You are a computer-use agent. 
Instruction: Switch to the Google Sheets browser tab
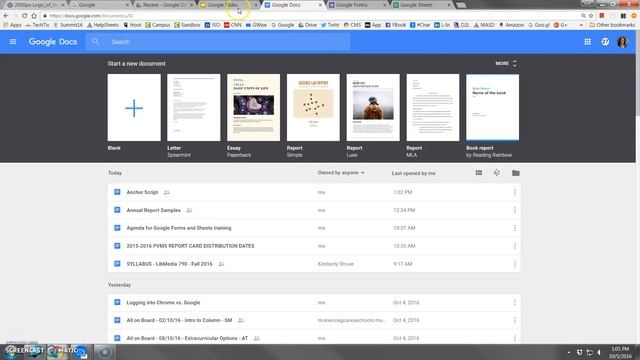tap(420, 5)
